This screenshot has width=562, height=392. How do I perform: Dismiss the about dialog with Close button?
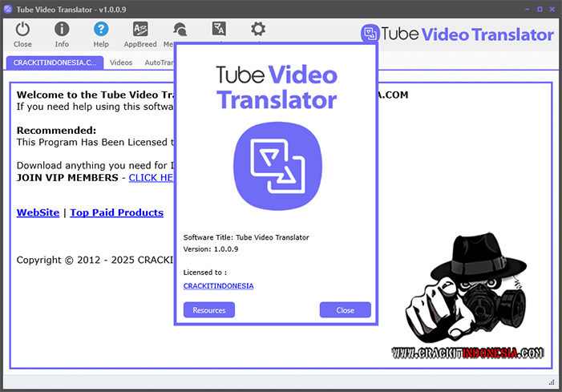tap(345, 310)
